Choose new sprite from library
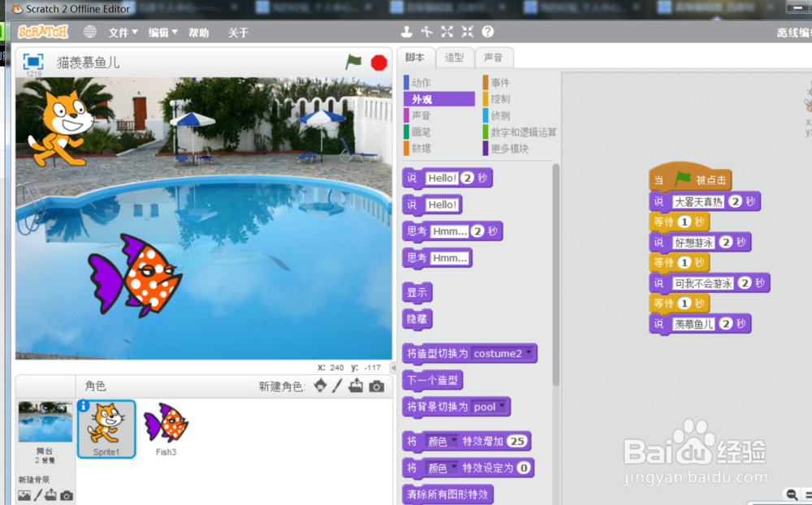The height and width of the screenshot is (505, 812). tap(321, 386)
